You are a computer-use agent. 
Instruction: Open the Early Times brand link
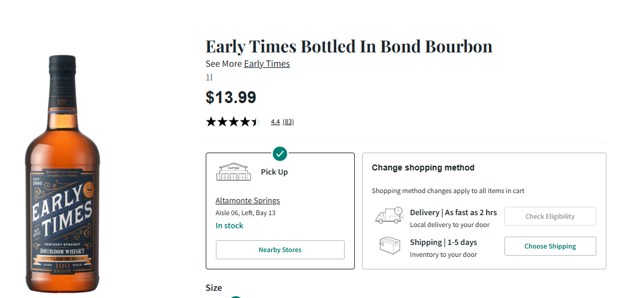[x=267, y=64]
